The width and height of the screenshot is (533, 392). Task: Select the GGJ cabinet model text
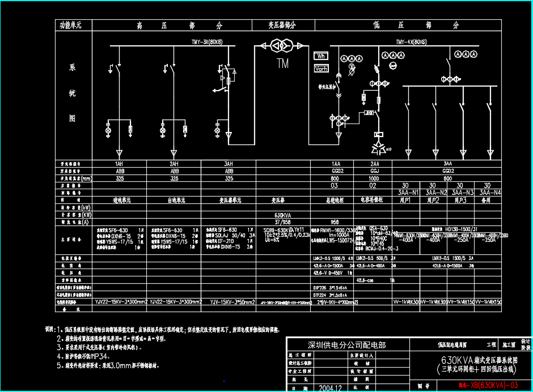point(374,171)
